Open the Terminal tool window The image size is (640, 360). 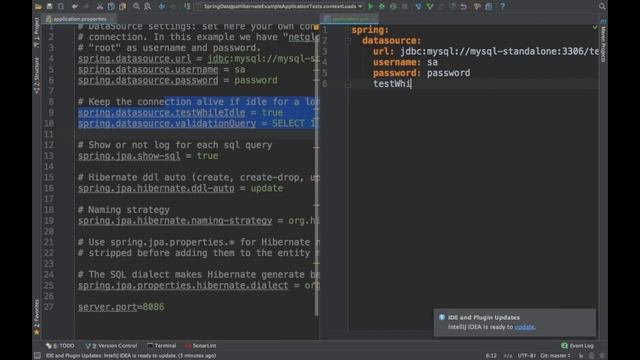pyautogui.click(x=161, y=346)
